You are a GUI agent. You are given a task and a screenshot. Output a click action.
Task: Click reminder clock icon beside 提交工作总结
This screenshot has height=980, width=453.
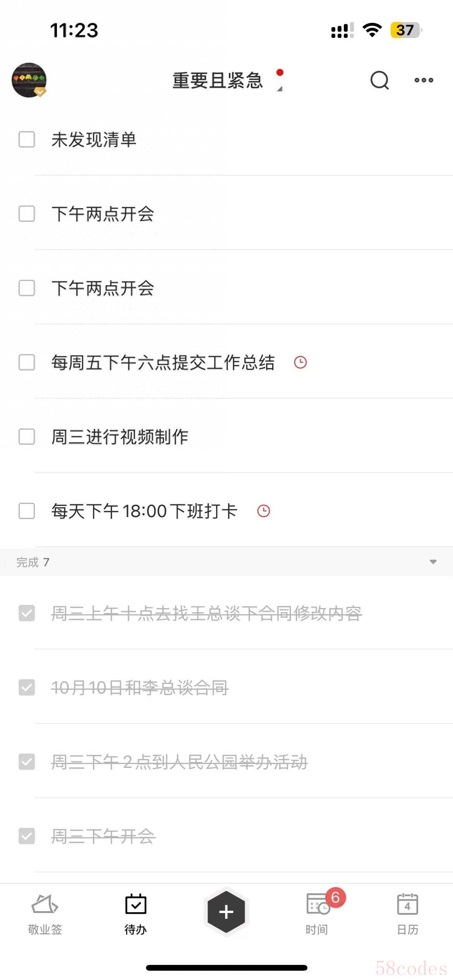[300, 363]
